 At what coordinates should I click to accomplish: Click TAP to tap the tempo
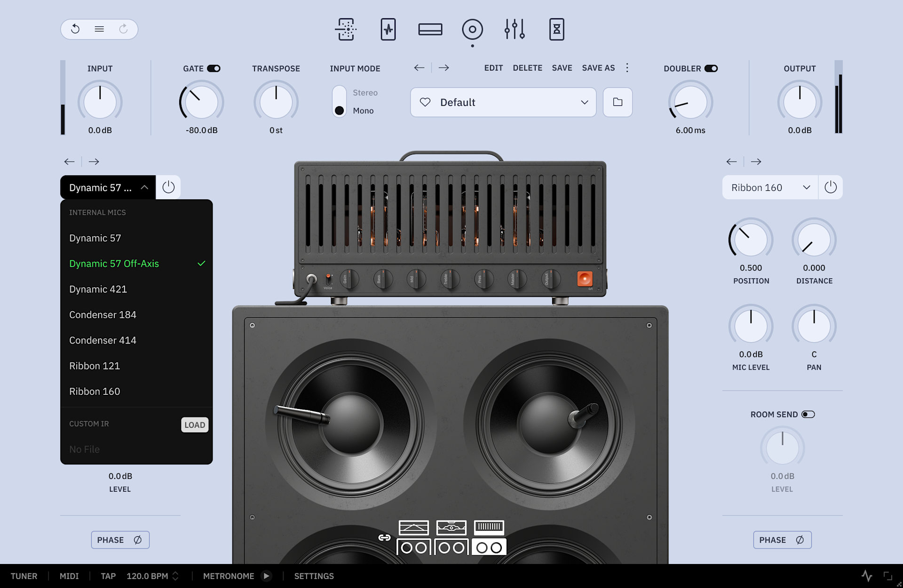108,576
